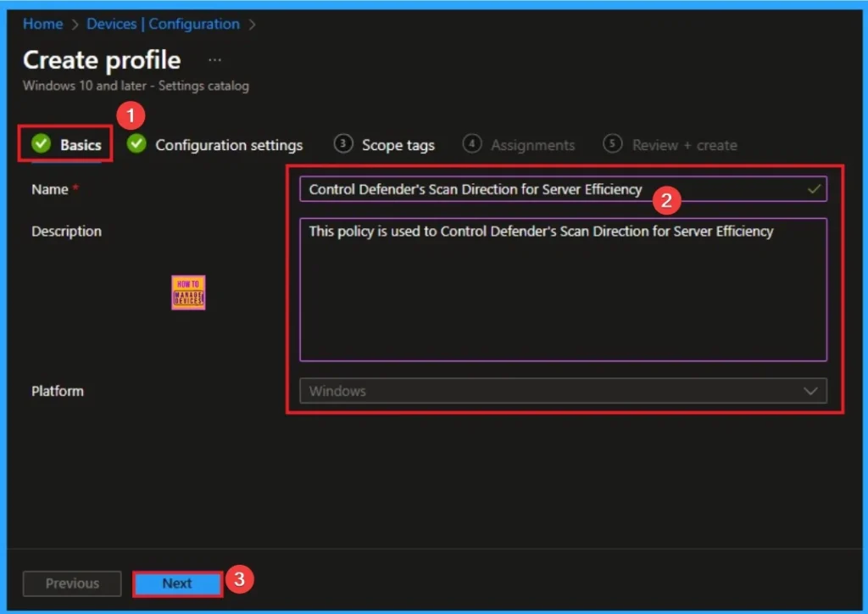Click the ellipsis beside Create profile title
This screenshot has height=614, width=868.
tap(214, 59)
